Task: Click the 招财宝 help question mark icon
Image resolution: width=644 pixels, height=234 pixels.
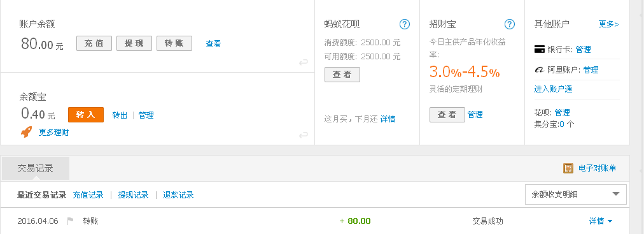Action: pyautogui.click(x=510, y=24)
